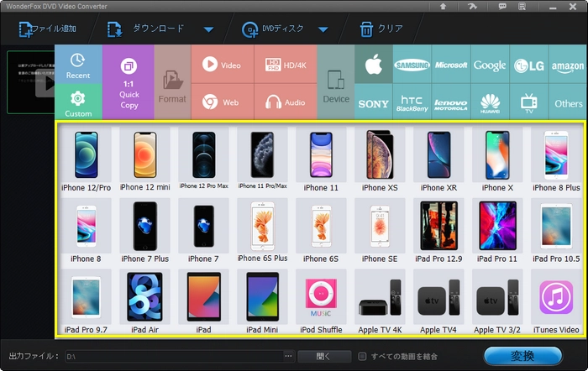Click the output path browse ellipsis button
Image resolution: width=588 pixels, height=371 pixels.
pyautogui.click(x=288, y=357)
